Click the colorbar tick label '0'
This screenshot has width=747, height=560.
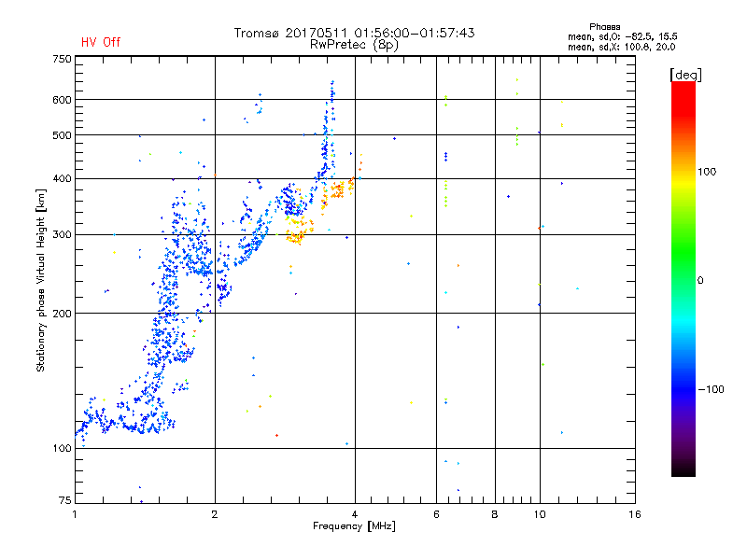click(700, 281)
